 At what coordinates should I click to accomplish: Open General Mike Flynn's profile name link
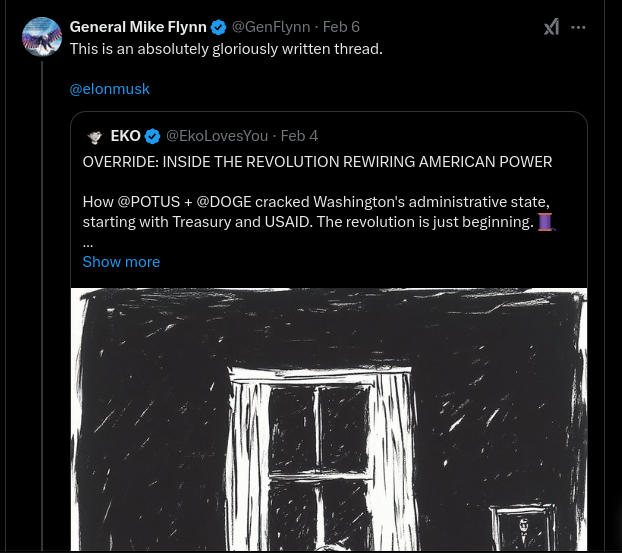[x=138, y=27]
